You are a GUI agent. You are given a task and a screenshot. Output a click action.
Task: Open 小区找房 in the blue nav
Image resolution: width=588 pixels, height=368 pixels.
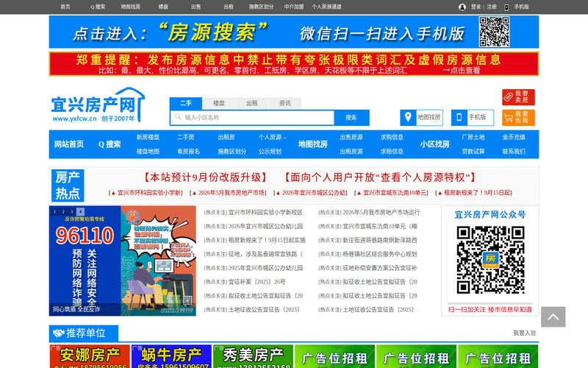coord(434,144)
